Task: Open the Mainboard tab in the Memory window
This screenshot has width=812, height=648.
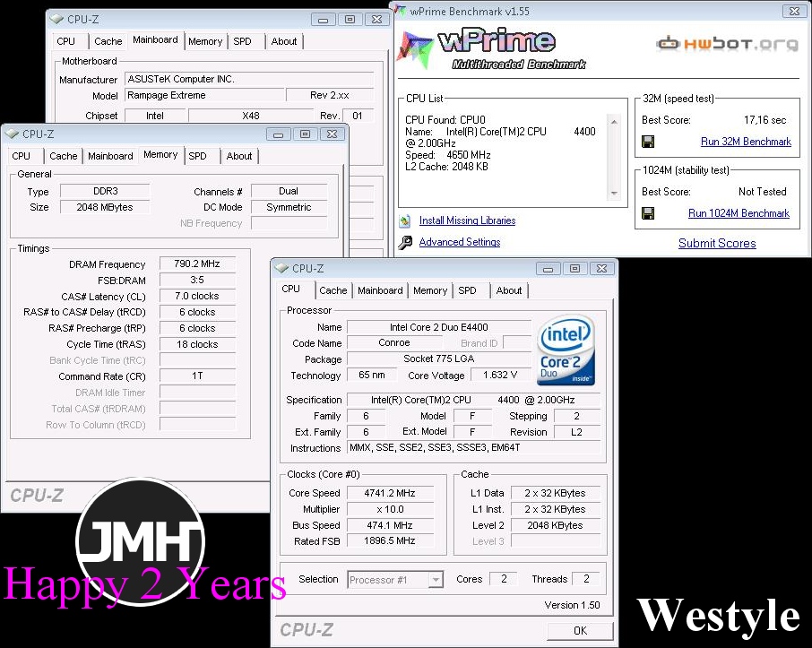Action: [110, 156]
